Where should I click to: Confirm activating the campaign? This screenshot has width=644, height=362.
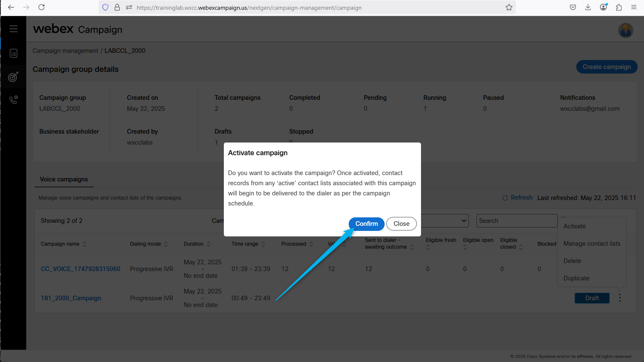coord(366,224)
